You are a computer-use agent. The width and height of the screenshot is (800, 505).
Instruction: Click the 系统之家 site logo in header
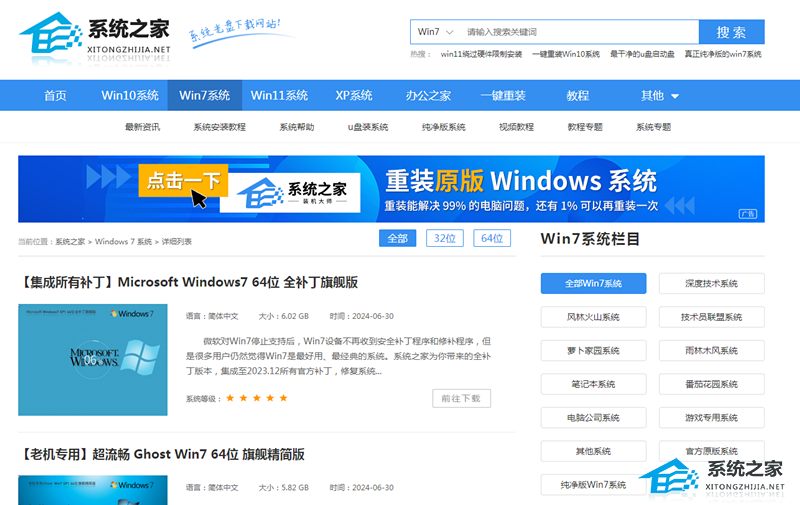tap(95, 37)
